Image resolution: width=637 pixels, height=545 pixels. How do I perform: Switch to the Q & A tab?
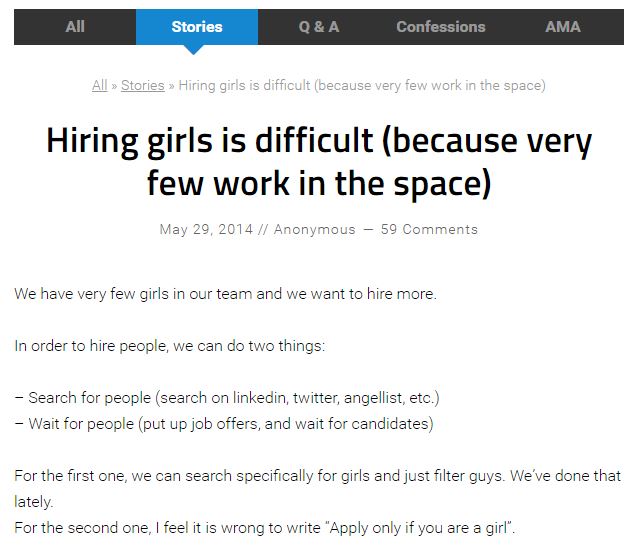(319, 27)
